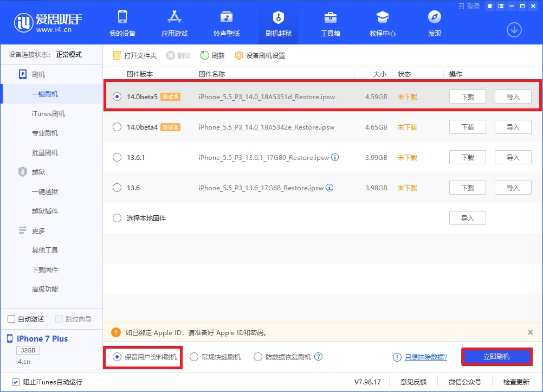The image size is (543, 392).
Task: Click 导入 for 14.0beta4 firmware
Action: click(513, 127)
